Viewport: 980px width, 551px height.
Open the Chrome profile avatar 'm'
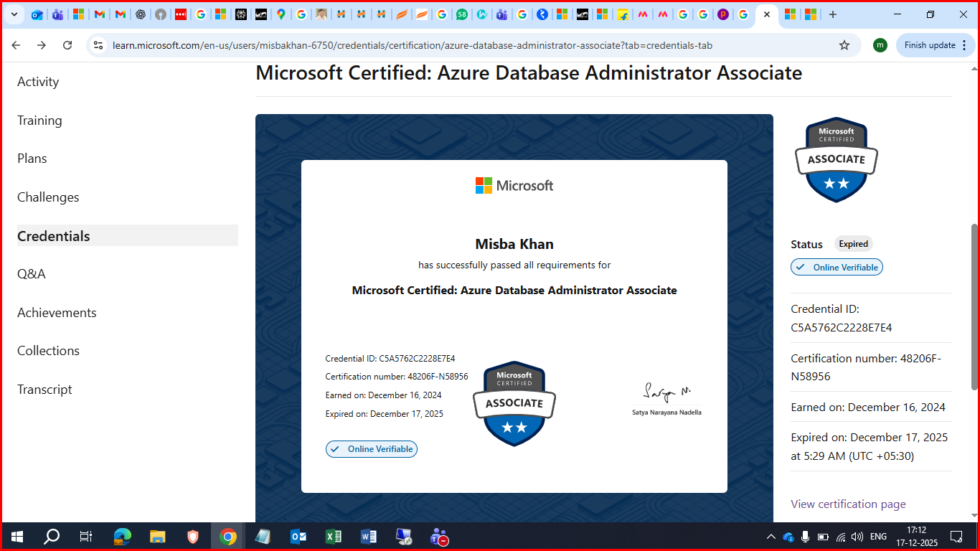[x=880, y=45]
